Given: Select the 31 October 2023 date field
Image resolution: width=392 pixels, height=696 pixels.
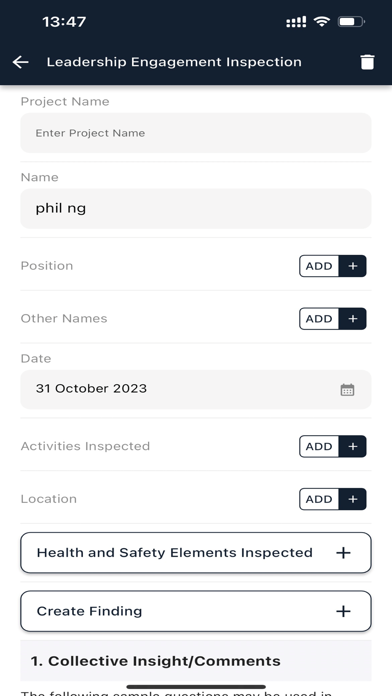Looking at the screenshot, I should pyautogui.click(x=196, y=389).
